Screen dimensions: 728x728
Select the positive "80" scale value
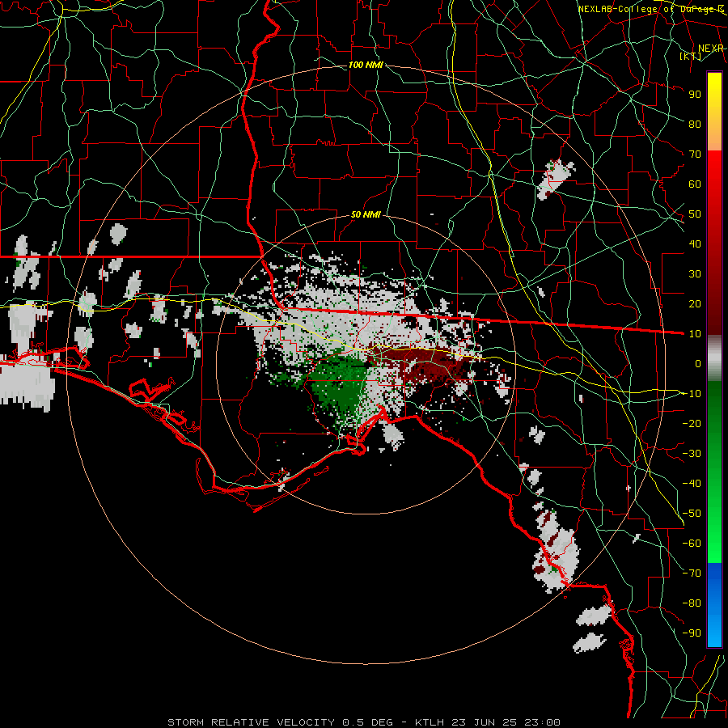pyautogui.click(x=695, y=124)
